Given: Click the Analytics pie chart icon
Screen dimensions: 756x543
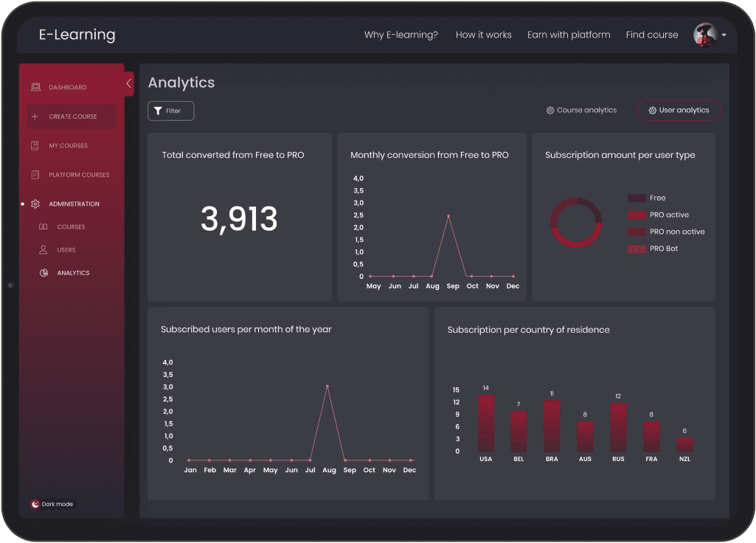Looking at the screenshot, I should click(x=44, y=273).
